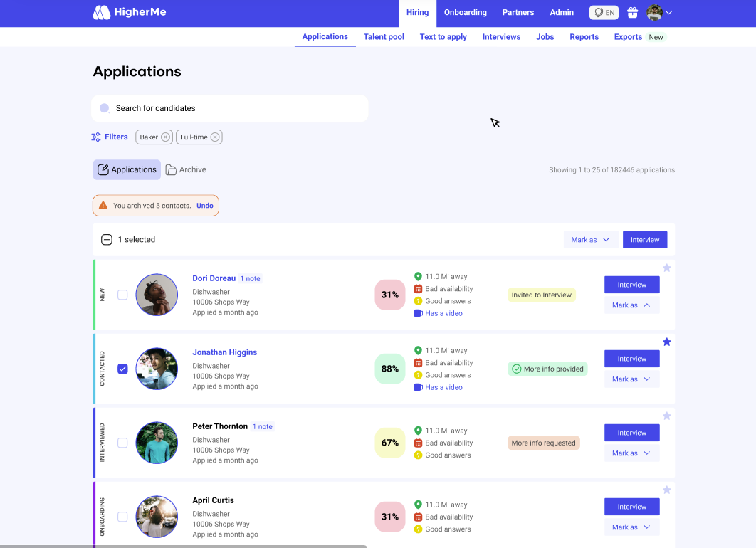The height and width of the screenshot is (548, 756).
Task: Open the Onboarding menu
Action: tap(466, 13)
